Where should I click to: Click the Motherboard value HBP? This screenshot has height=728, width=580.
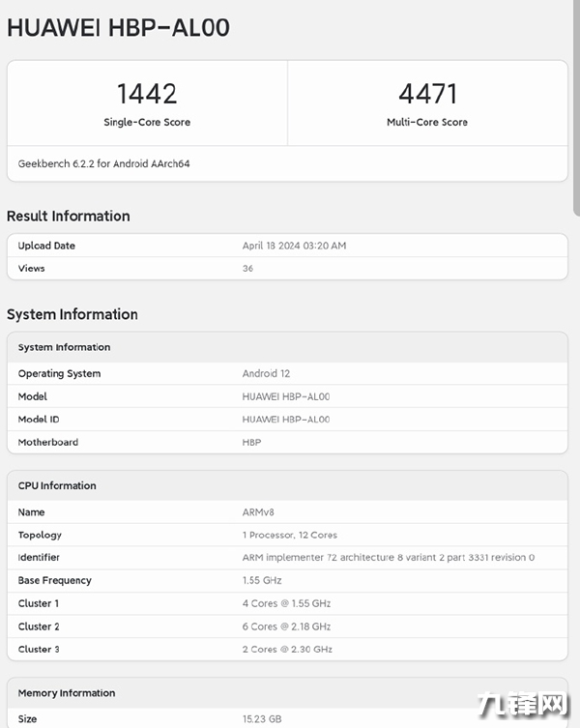(251, 443)
